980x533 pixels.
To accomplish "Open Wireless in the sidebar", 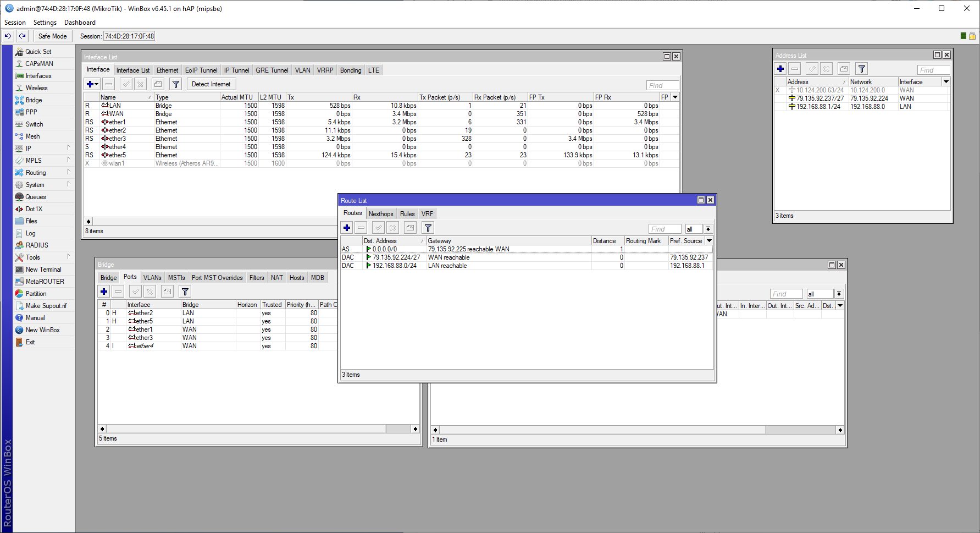I will [x=36, y=88].
